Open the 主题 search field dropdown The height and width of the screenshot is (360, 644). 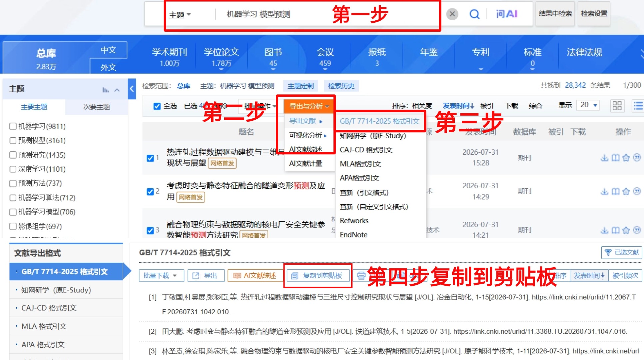[180, 15]
